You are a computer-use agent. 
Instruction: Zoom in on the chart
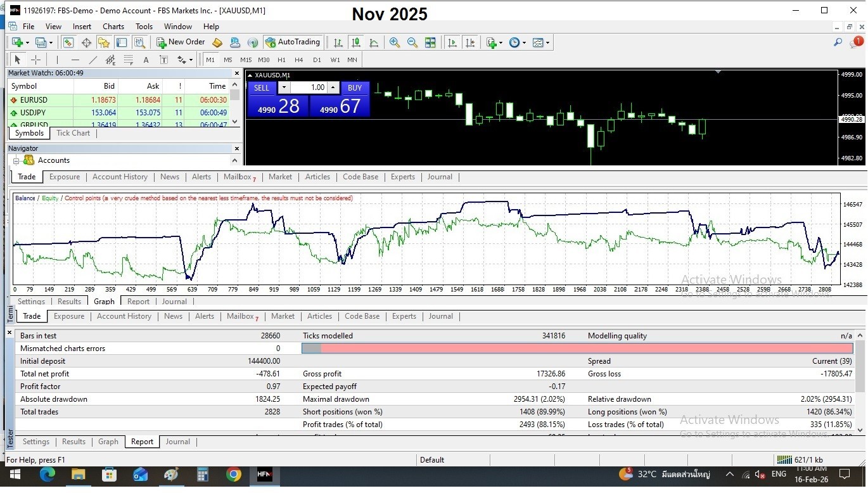pyautogui.click(x=395, y=42)
